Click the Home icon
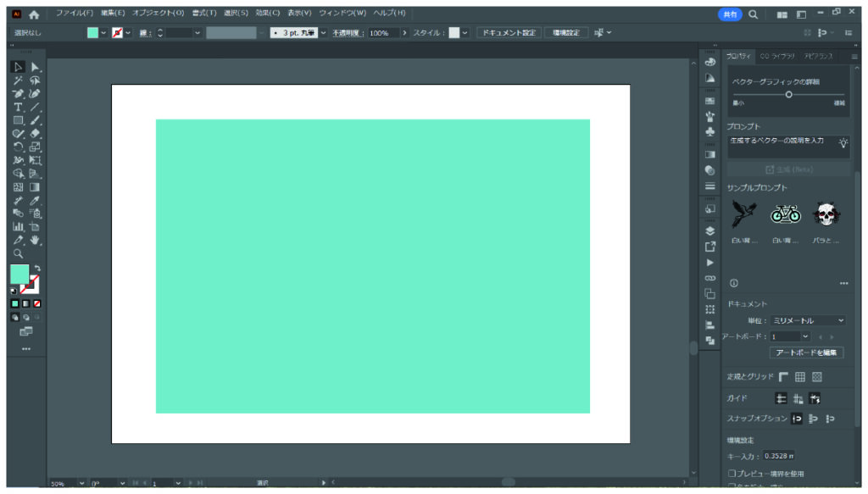Image resolution: width=868 pixels, height=494 pixels. coord(34,15)
